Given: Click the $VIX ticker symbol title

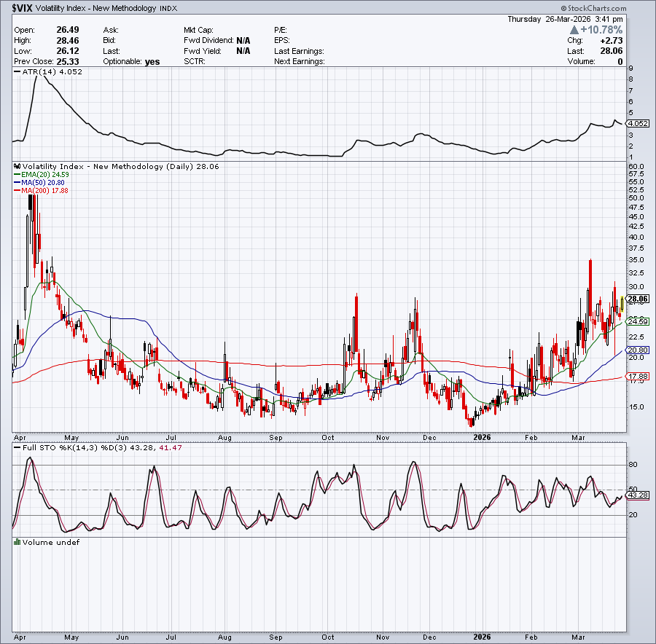Looking at the screenshot, I should [22, 8].
